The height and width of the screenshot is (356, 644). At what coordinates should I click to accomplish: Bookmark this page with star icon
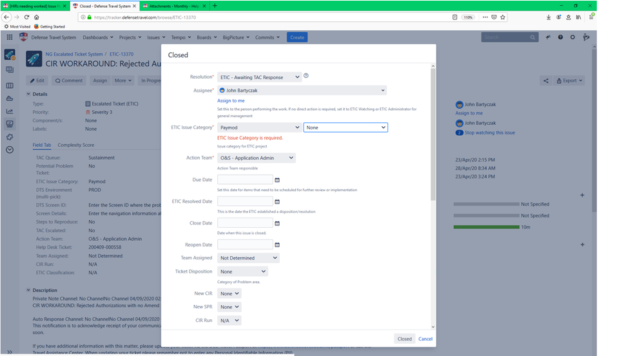coord(503,17)
